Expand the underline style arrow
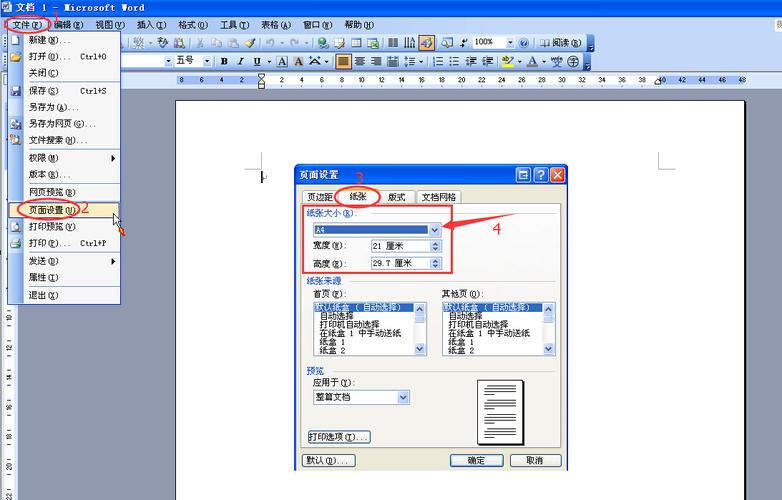This screenshot has height=500, width=782. click(269, 61)
